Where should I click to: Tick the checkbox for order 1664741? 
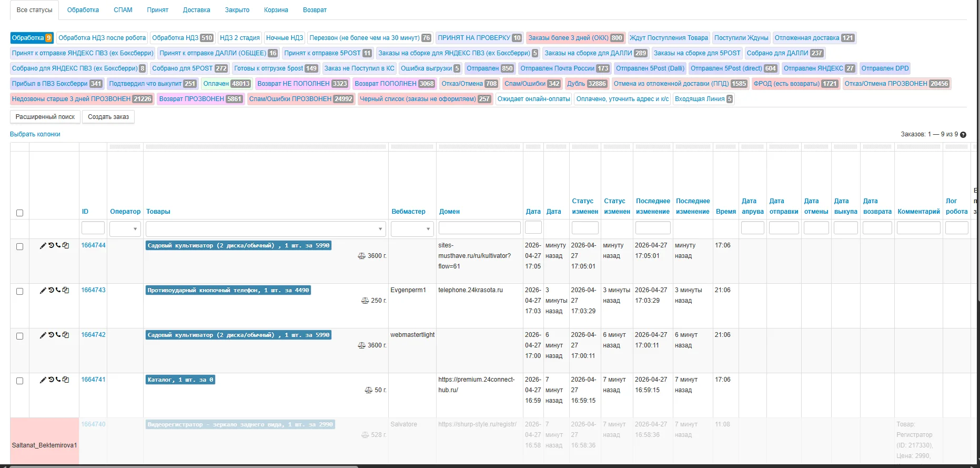[x=20, y=381]
